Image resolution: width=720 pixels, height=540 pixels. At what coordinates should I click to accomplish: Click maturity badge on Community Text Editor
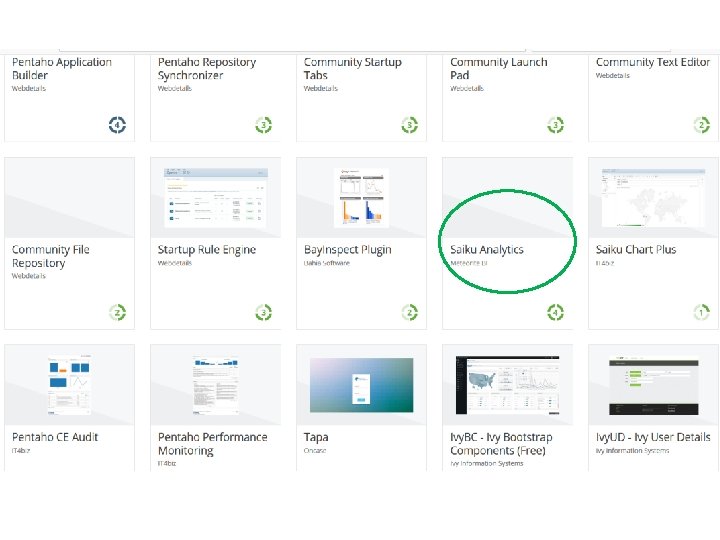(x=702, y=124)
